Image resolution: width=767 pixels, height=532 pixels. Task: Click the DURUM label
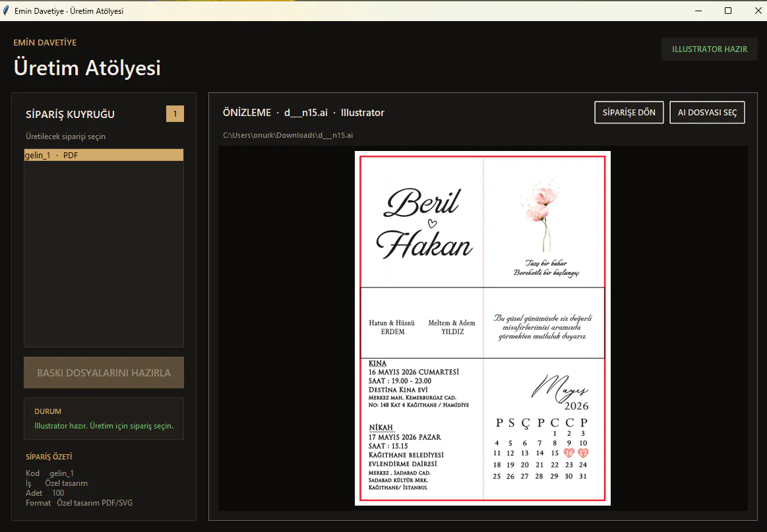[x=47, y=411]
